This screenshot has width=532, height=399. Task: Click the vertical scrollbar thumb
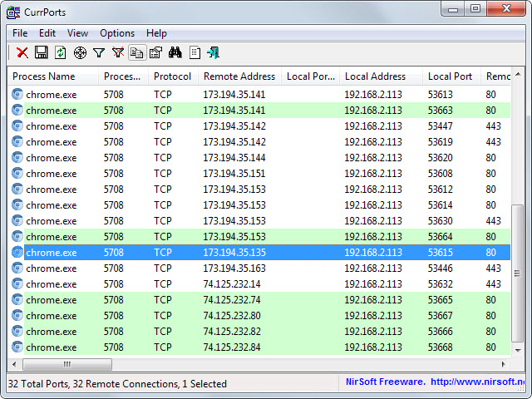click(518, 273)
